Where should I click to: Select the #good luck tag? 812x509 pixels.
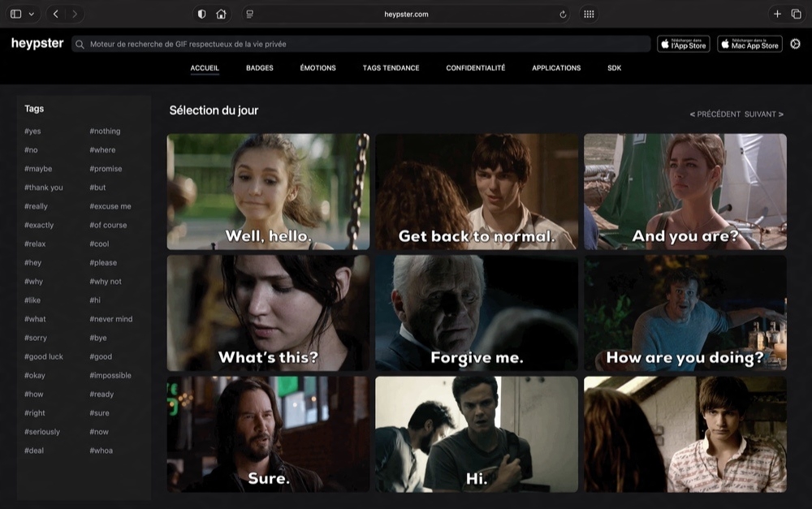coord(44,356)
